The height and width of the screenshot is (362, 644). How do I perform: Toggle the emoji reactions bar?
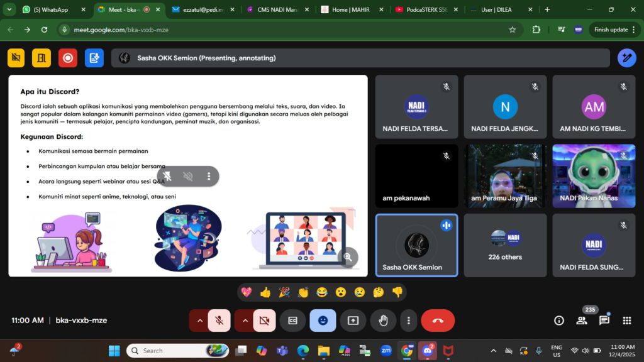tap(323, 321)
